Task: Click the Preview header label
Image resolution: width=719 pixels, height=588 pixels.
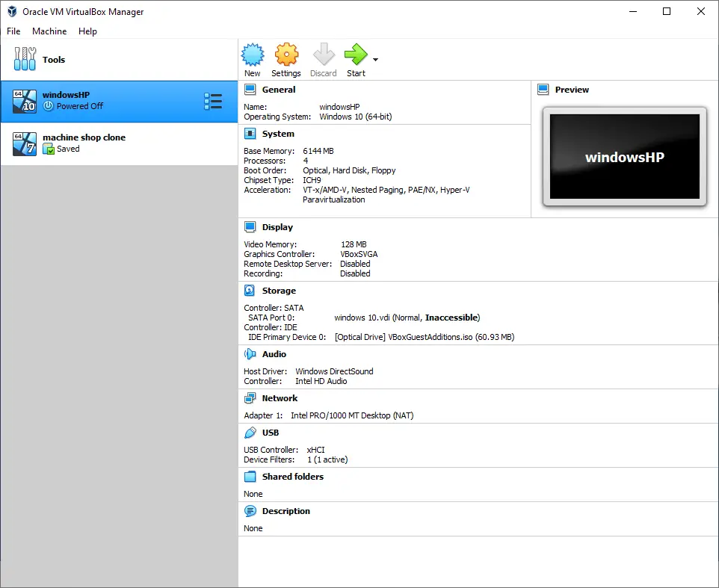Action: coord(572,90)
